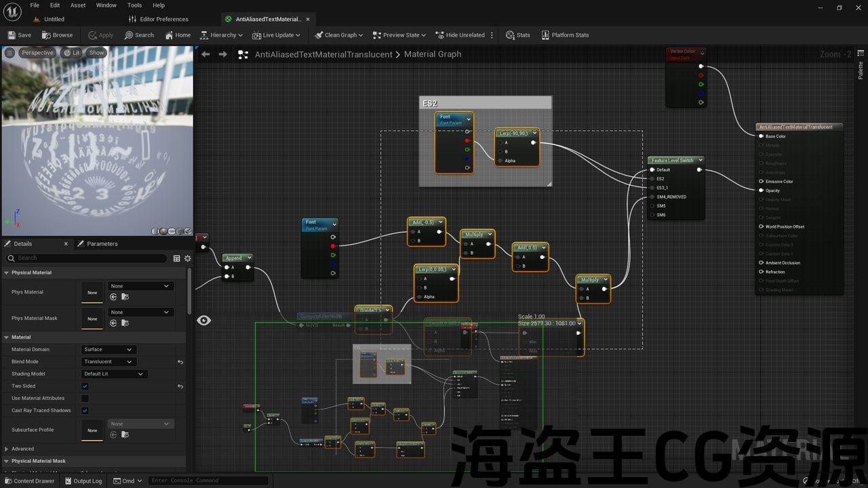Open Stats from the toolbar
This screenshot has height=488, width=868.
point(518,35)
